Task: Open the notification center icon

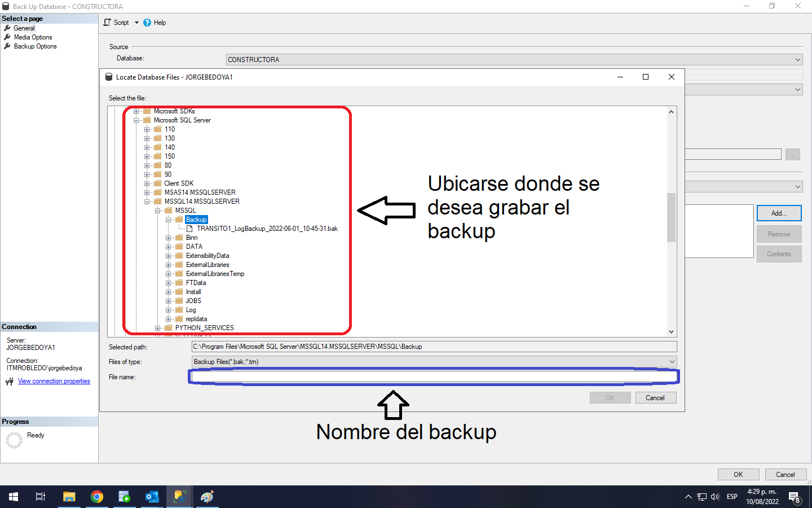Action: (795, 497)
